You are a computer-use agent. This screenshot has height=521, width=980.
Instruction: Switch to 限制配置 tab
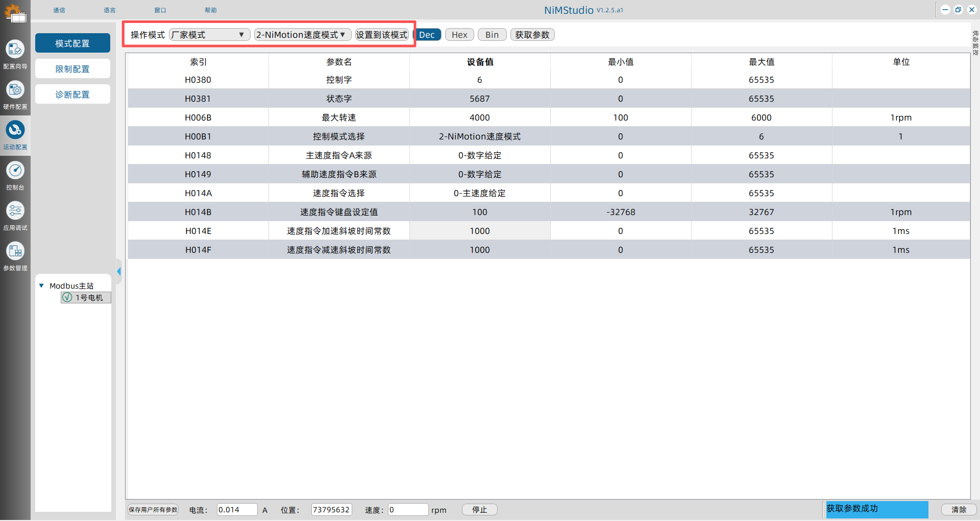click(x=72, y=69)
